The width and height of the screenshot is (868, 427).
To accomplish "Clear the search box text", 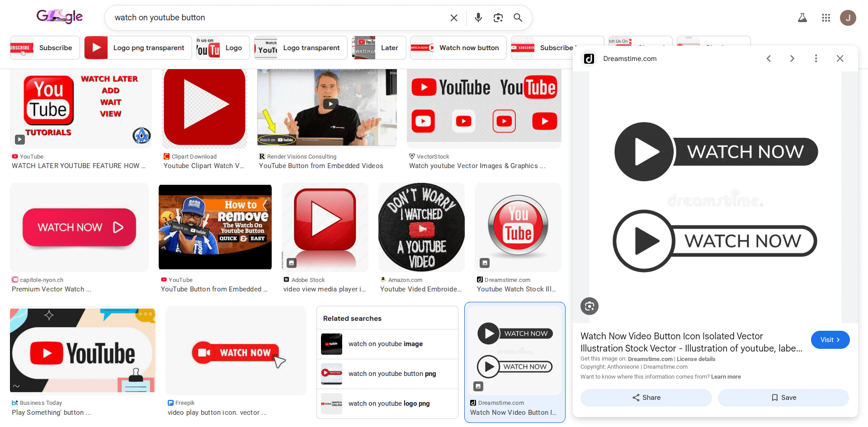I will pyautogui.click(x=454, y=18).
